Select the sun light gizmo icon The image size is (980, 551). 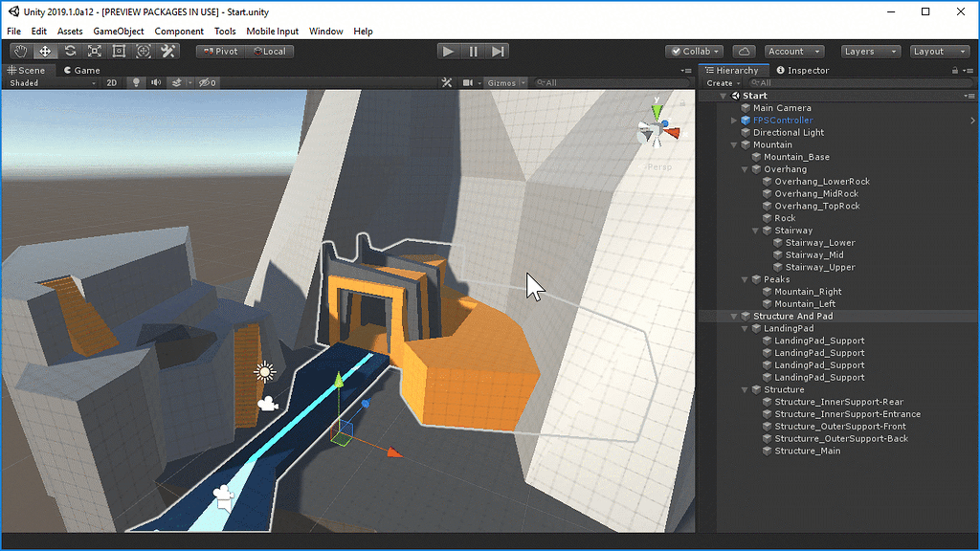click(x=265, y=372)
